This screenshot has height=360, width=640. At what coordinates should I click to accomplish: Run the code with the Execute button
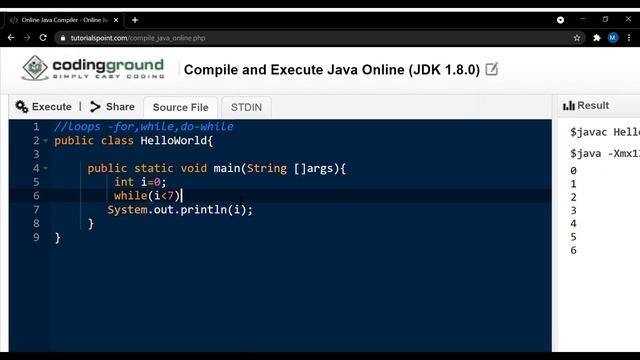point(43,107)
